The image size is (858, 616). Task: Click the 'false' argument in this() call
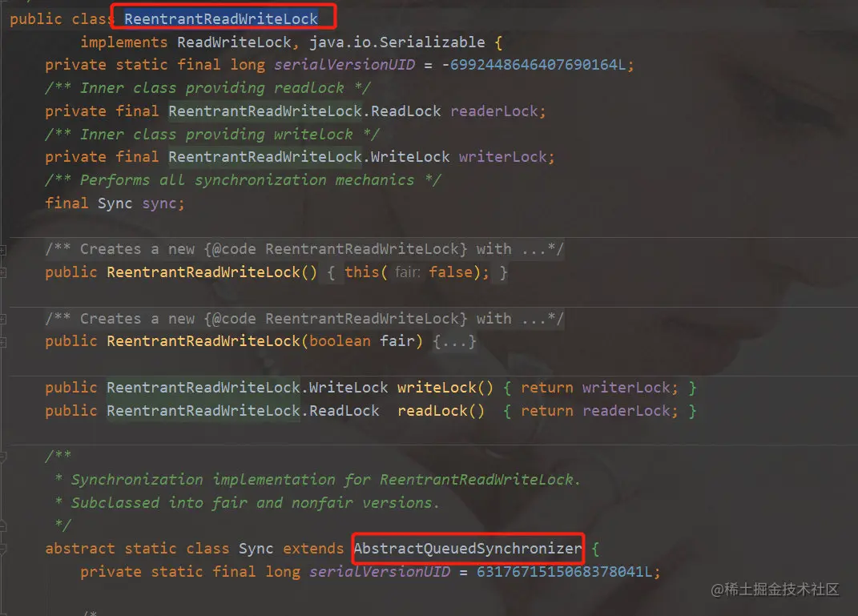(450, 272)
